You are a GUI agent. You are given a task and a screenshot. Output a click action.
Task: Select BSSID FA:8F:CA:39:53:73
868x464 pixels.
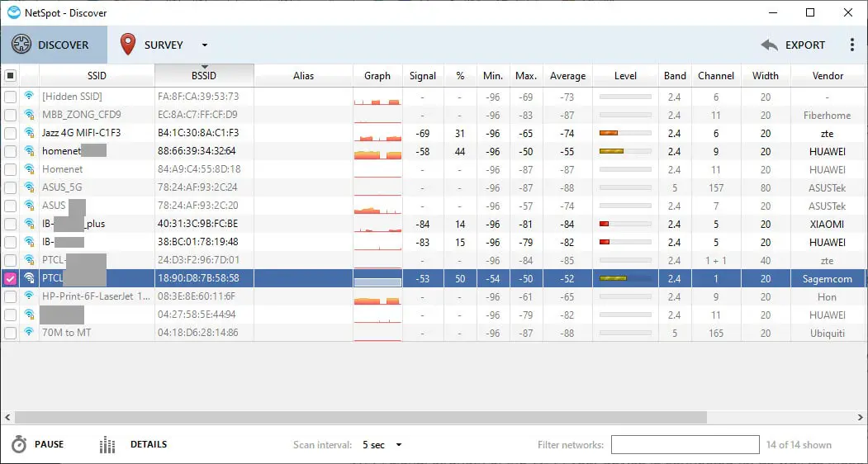click(x=198, y=97)
